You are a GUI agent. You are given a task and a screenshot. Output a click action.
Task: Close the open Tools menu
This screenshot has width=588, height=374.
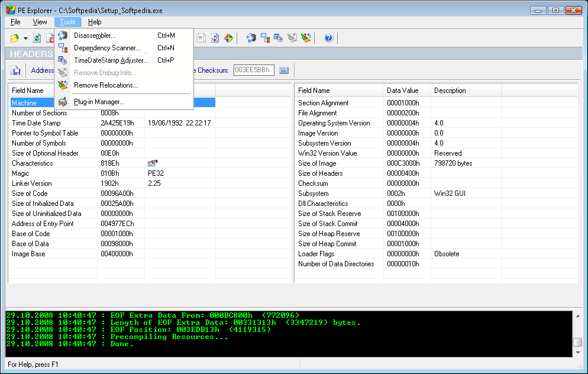(x=67, y=22)
